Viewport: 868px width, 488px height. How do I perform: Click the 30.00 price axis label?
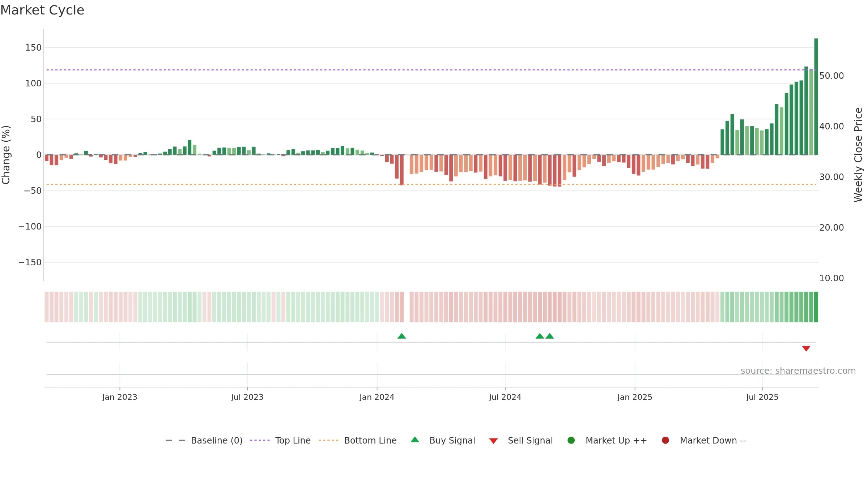point(831,177)
